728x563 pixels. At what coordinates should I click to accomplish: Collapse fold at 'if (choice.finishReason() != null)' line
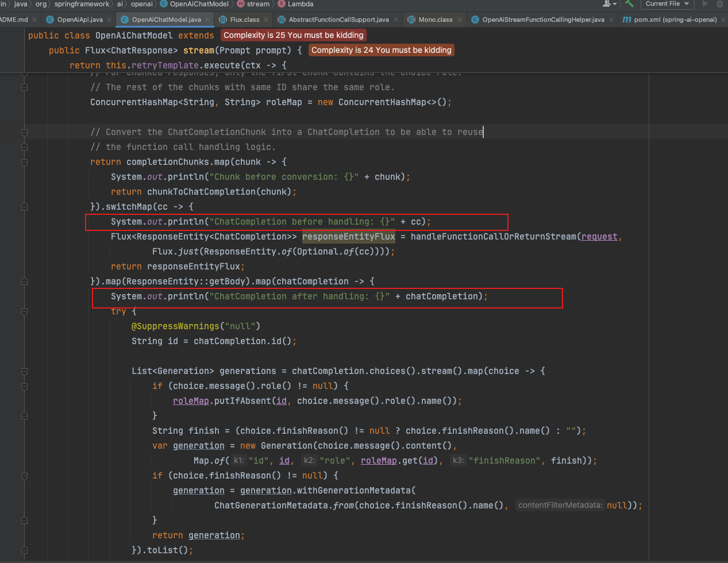coord(24,476)
